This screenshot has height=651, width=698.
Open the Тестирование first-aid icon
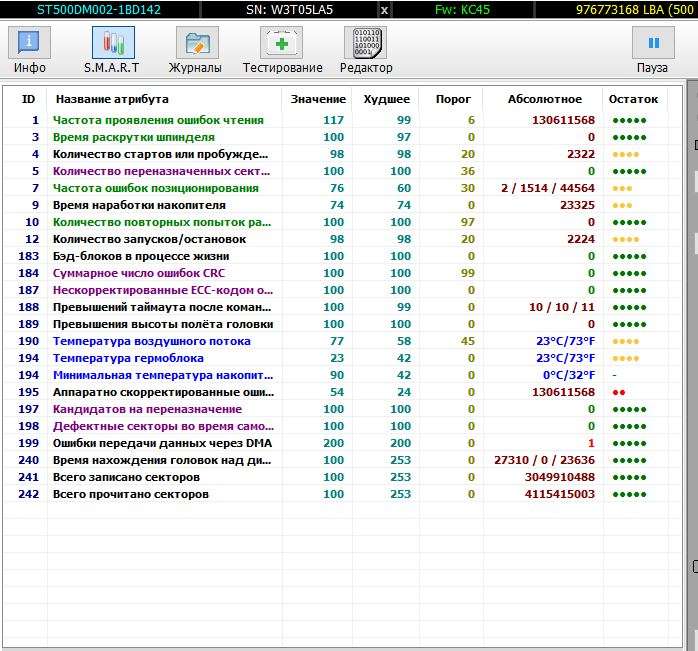coord(281,43)
